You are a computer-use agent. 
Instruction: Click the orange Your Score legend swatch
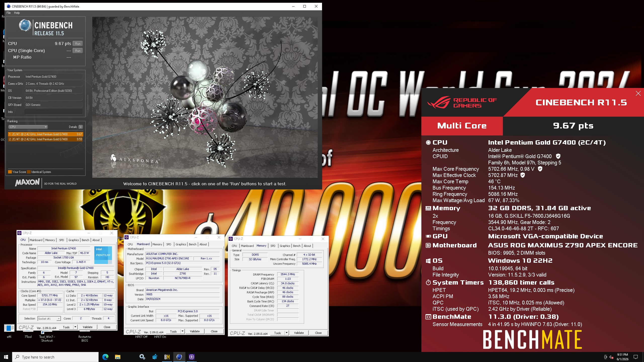tap(10, 172)
